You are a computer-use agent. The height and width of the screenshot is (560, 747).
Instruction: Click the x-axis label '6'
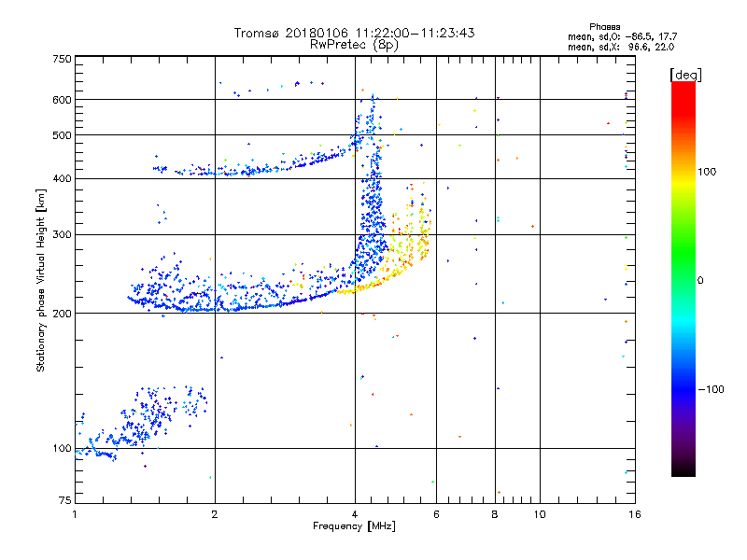(436, 514)
